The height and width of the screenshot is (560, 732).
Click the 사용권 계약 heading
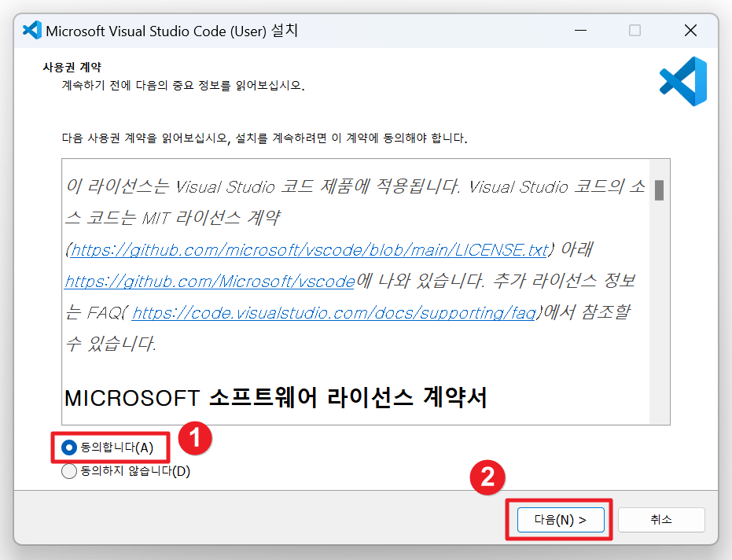coord(72,68)
